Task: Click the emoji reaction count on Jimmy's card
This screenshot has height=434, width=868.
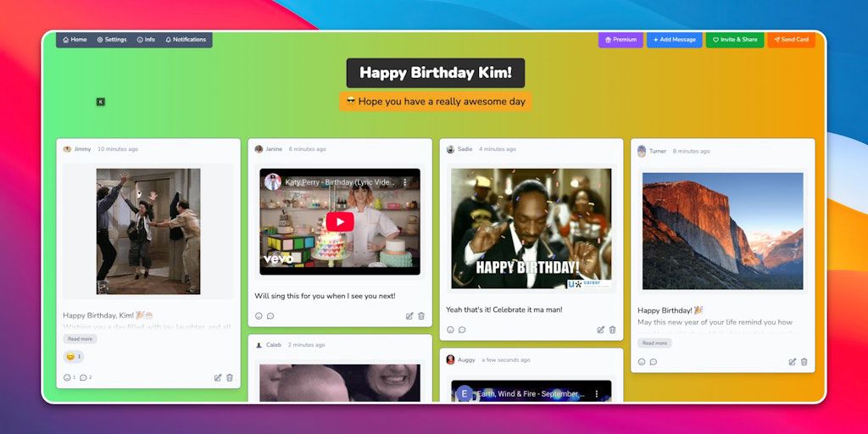Action: point(74,357)
